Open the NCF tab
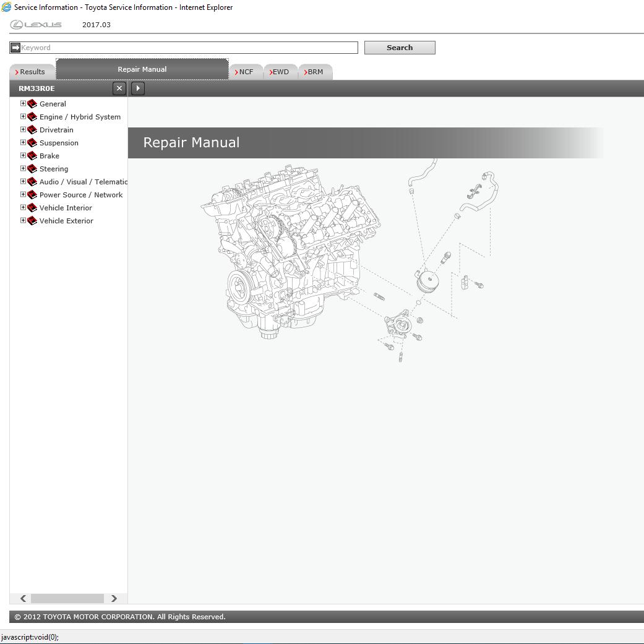This screenshot has width=644, height=644. (246, 72)
